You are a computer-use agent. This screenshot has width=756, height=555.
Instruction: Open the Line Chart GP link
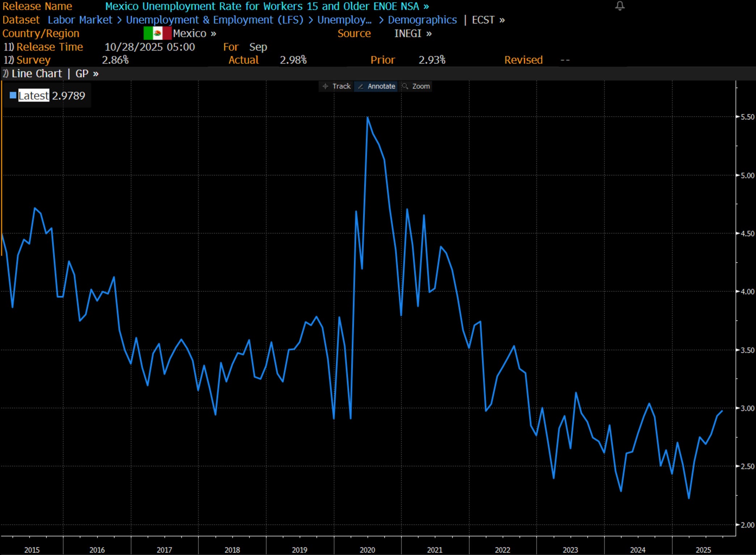[x=54, y=74]
